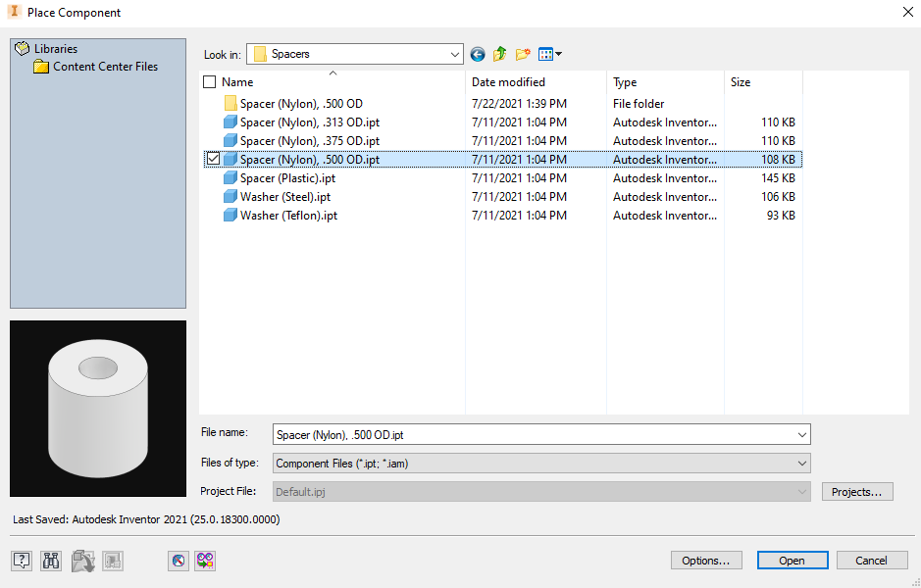921x588 pixels.
Task: Click the Last Saved Autodesk Inventor 2021 text
Action: coord(146,519)
